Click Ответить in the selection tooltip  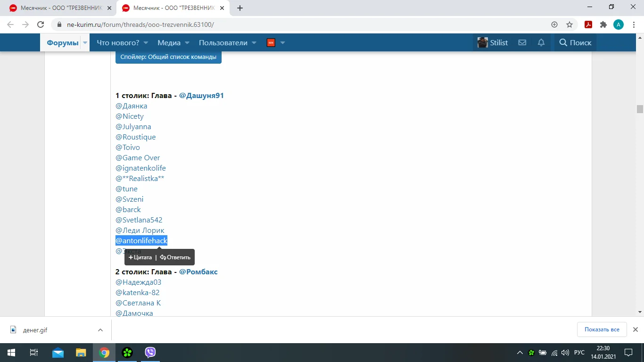pyautogui.click(x=175, y=257)
